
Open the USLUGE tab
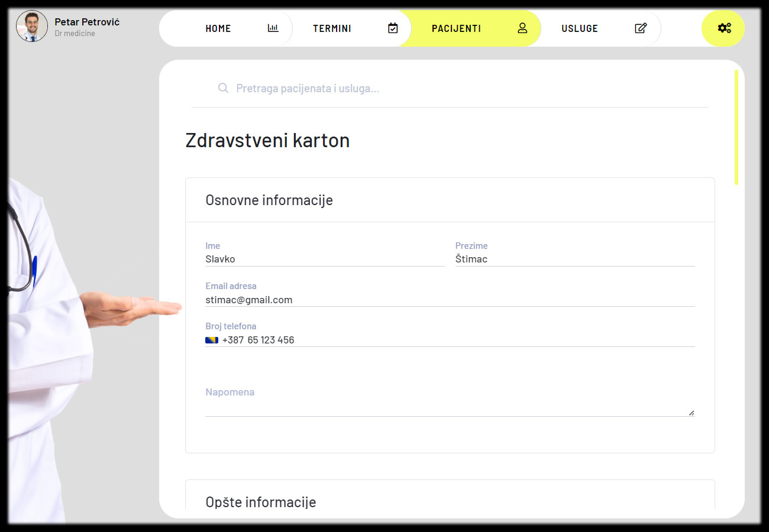(x=580, y=28)
